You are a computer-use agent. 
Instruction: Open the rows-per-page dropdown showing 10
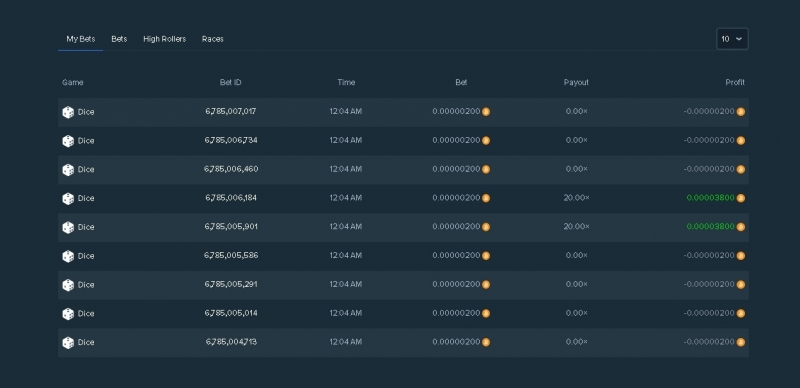tap(732, 39)
